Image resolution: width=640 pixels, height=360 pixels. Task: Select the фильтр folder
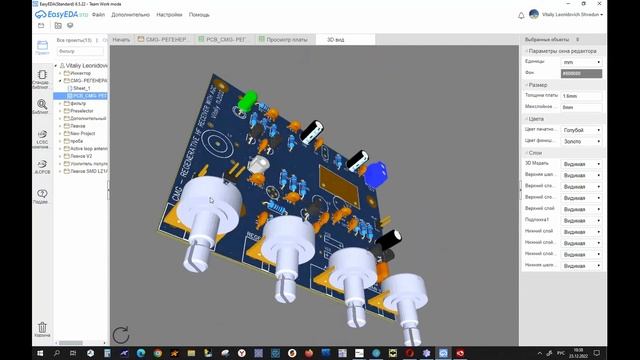(x=75, y=103)
